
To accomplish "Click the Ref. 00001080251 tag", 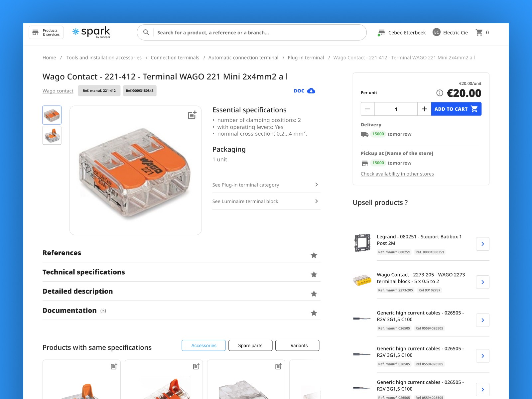I will 430,252.
